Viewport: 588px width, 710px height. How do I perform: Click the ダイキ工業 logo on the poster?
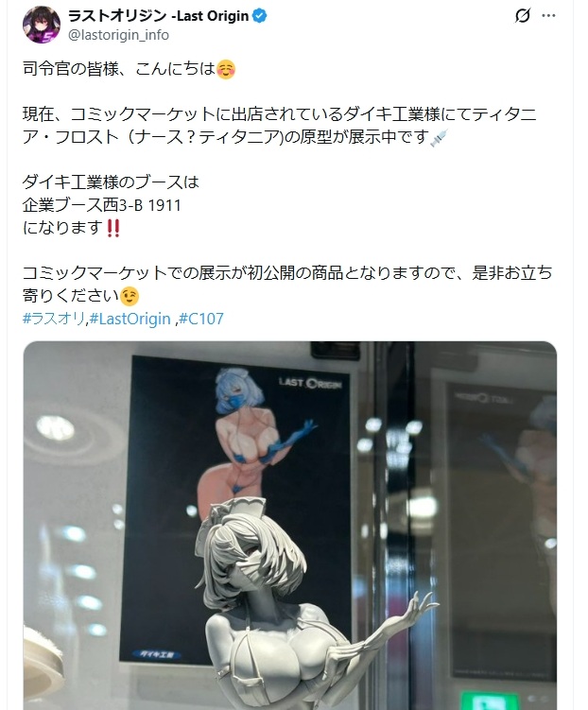[157, 654]
